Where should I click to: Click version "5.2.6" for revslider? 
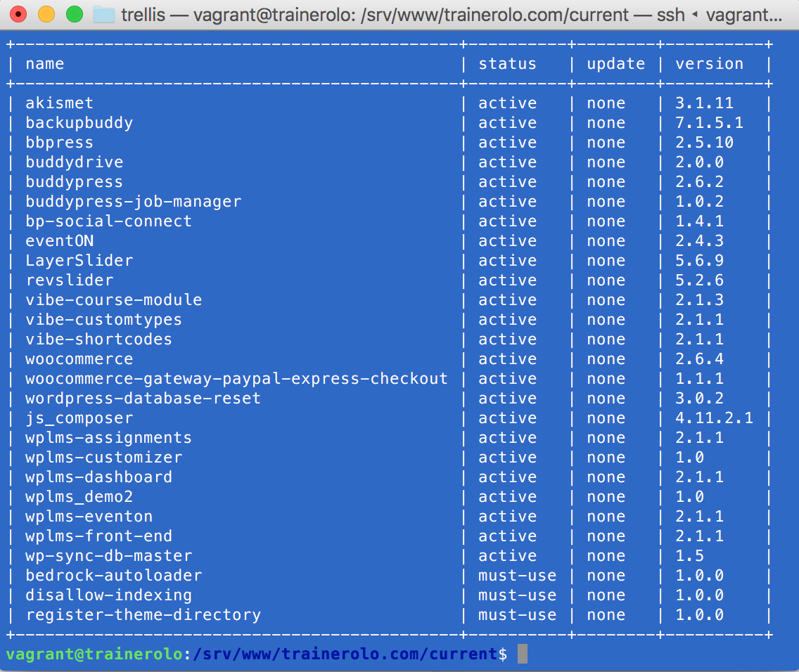click(x=700, y=280)
